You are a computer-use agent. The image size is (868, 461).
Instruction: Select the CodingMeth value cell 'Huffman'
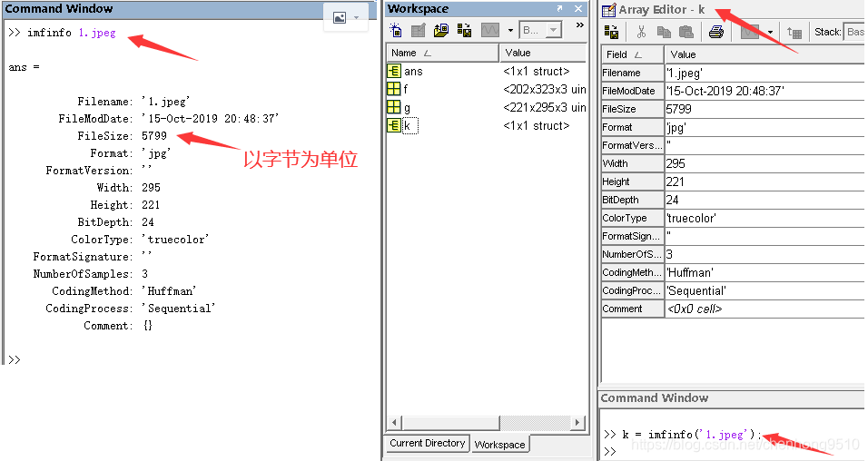764,272
